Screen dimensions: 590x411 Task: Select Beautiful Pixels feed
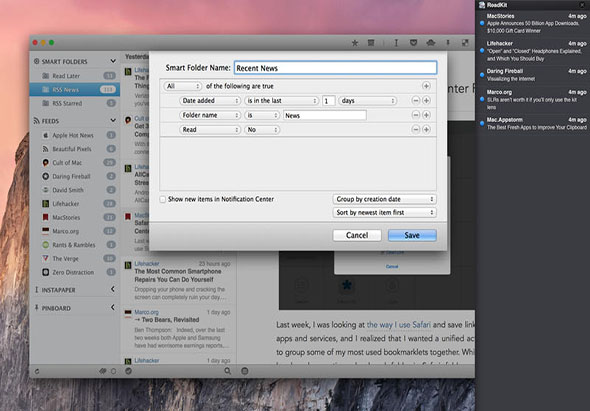[x=75, y=149]
